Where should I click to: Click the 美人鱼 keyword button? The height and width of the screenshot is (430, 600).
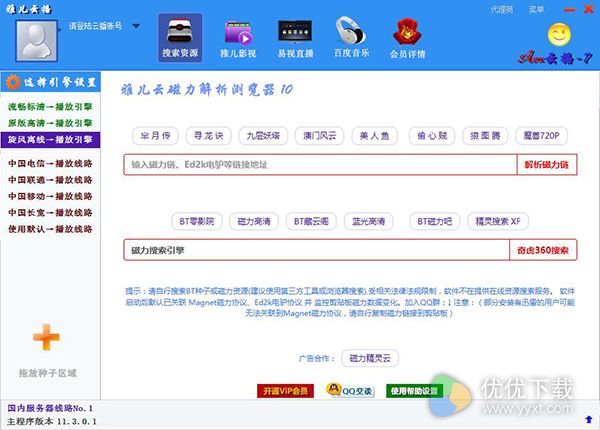pyautogui.click(x=374, y=136)
